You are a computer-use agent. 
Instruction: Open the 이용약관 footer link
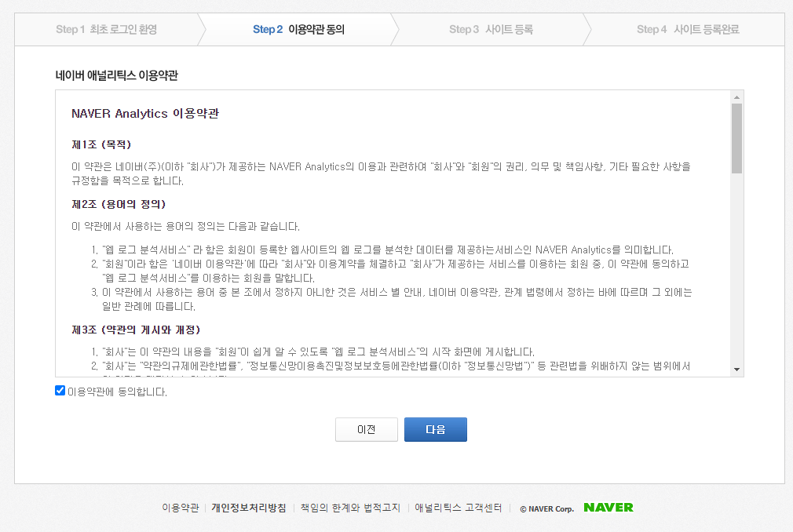click(x=181, y=508)
